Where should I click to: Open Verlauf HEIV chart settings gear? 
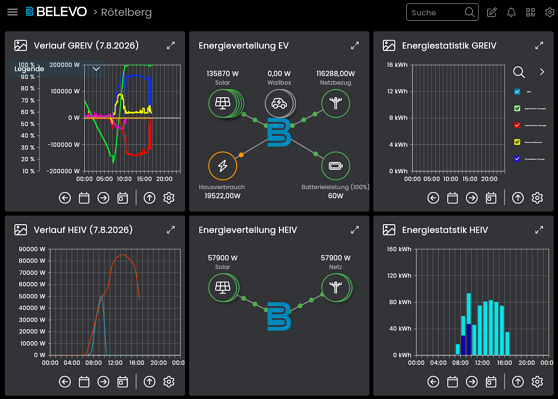[x=169, y=382]
